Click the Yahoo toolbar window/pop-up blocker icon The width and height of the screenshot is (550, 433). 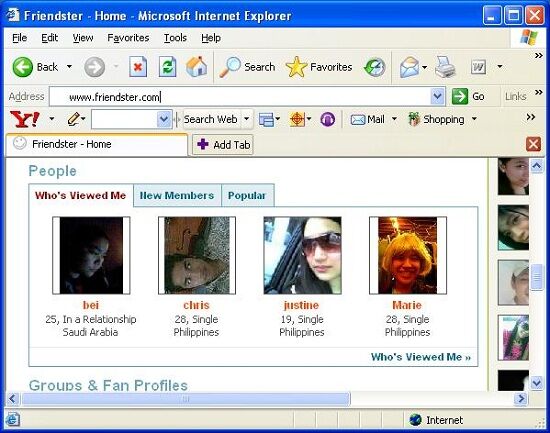tap(266, 119)
